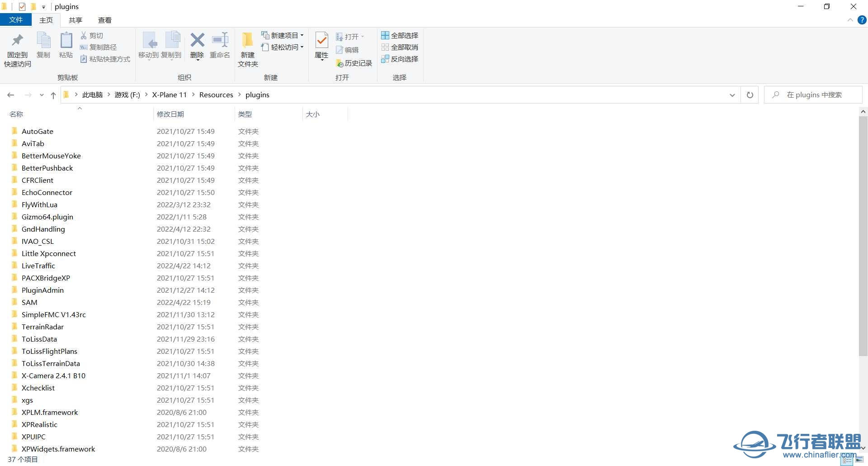The height and width of the screenshot is (466, 868).
Task: Click the blue Help question mark icon
Action: 862,20
